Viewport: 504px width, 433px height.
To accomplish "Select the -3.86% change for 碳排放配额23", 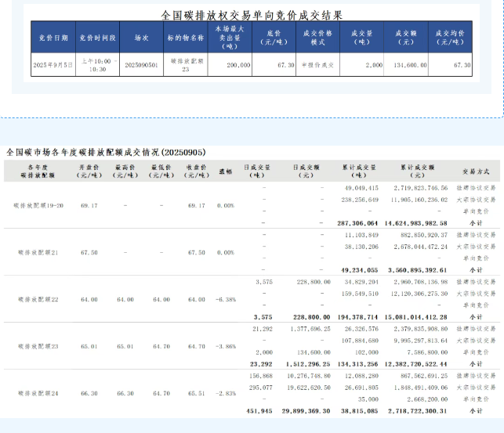I will pyautogui.click(x=225, y=346).
